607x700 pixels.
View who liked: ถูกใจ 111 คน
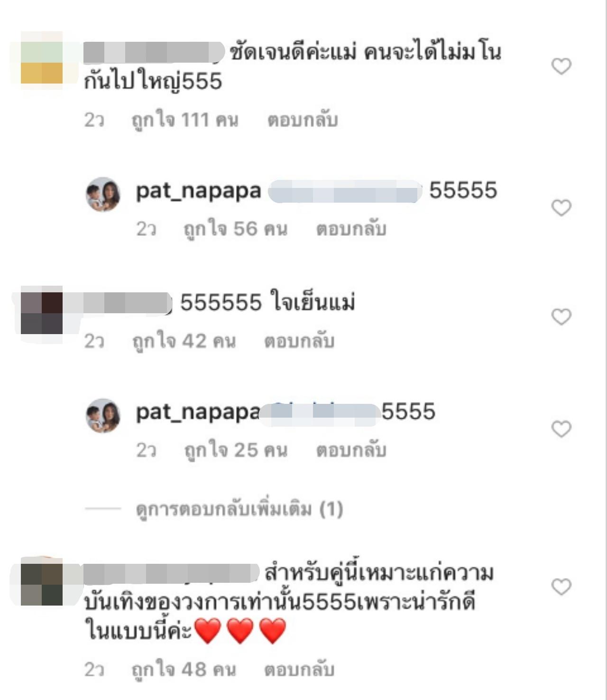tap(185, 120)
